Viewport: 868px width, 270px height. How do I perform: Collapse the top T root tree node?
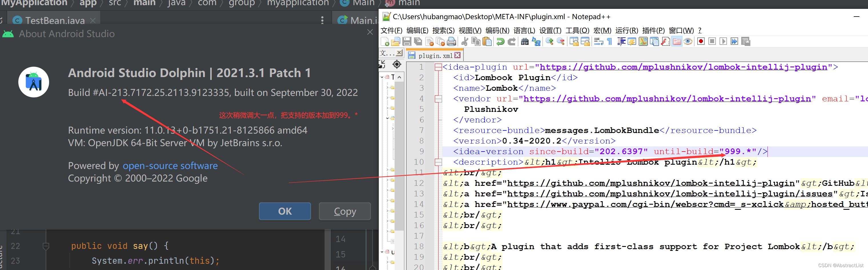point(382,77)
